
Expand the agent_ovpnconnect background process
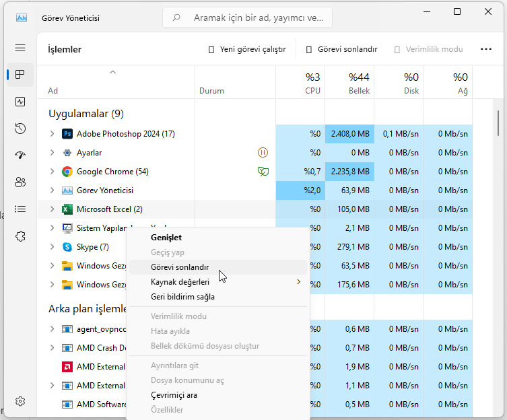pyautogui.click(x=52, y=329)
